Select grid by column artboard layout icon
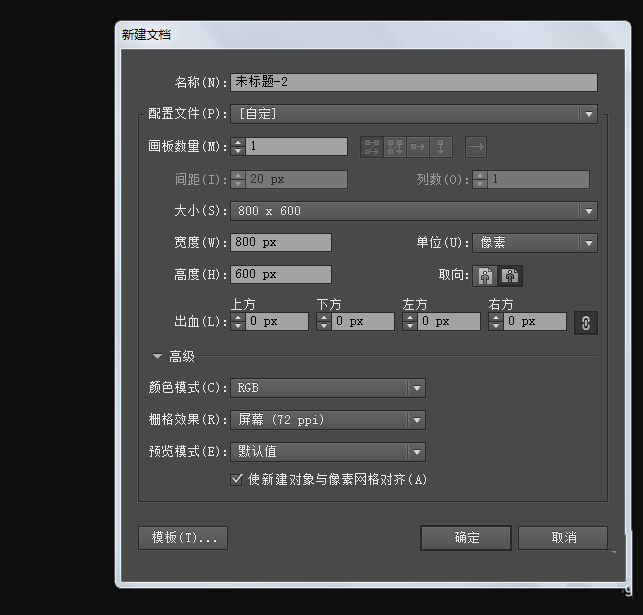This screenshot has height=615, width=643. [x=395, y=147]
